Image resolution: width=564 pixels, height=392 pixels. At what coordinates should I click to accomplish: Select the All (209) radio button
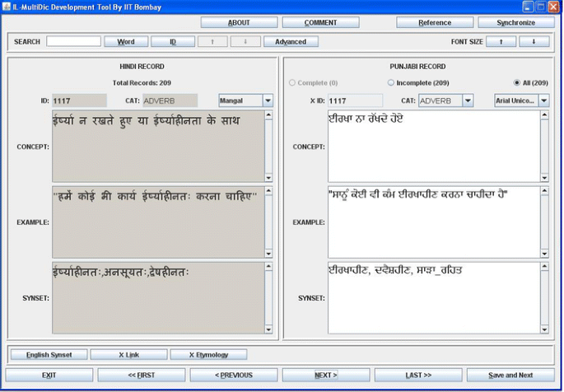coord(516,83)
